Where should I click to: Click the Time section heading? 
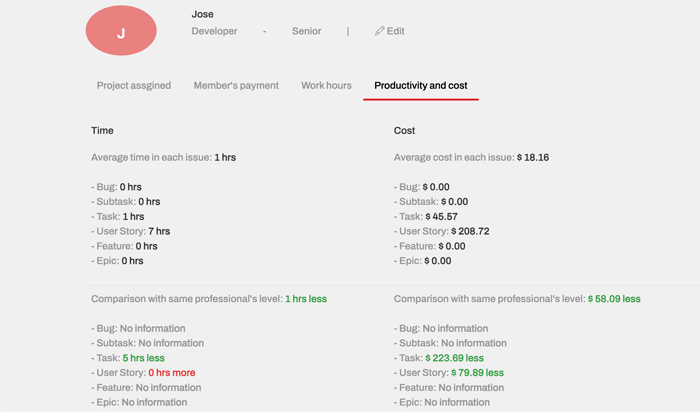pyautogui.click(x=102, y=130)
